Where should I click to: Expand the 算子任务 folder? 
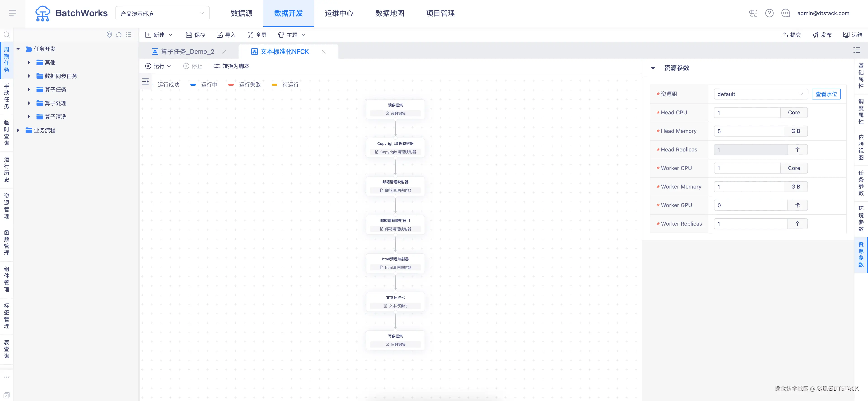(29, 90)
